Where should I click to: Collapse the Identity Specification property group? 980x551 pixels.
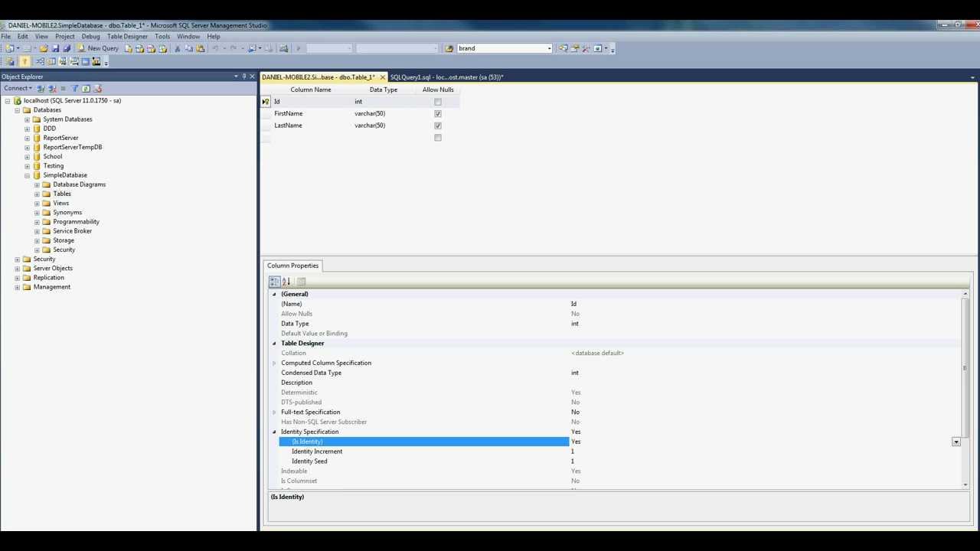pos(274,432)
